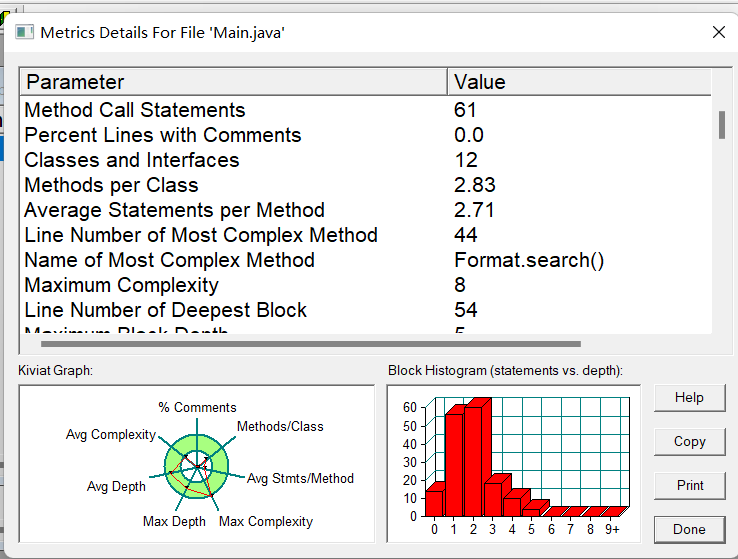738x559 pixels.
Task: Click the histogram bar for depth 4
Action: 512,506
